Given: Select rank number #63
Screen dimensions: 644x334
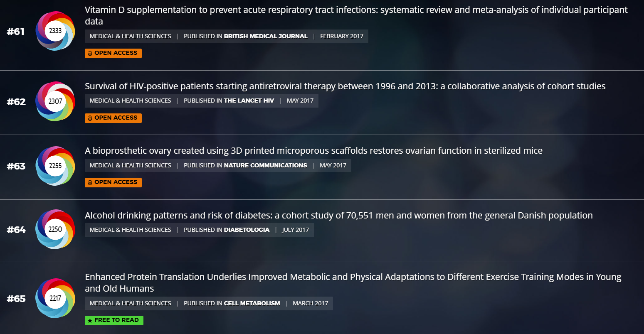Looking at the screenshot, I should tap(16, 166).
